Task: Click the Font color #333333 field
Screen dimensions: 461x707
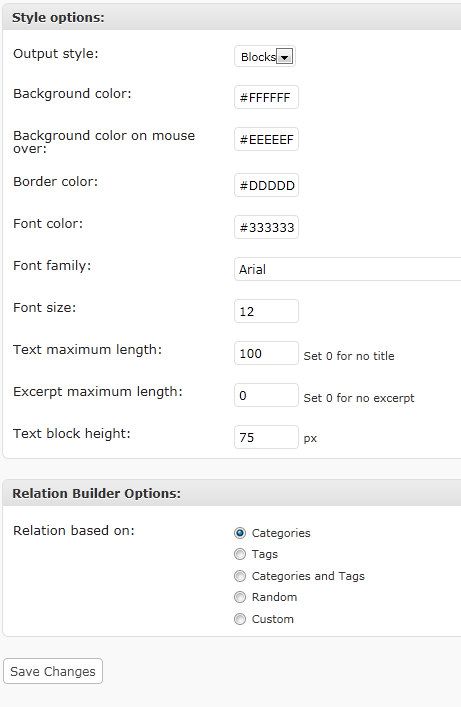Action: pyautogui.click(x=266, y=227)
